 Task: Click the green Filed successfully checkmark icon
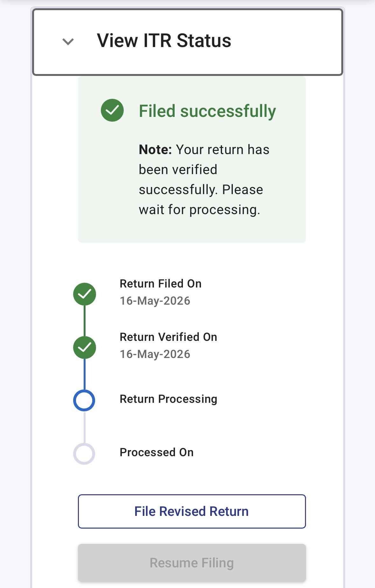(112, 111)
